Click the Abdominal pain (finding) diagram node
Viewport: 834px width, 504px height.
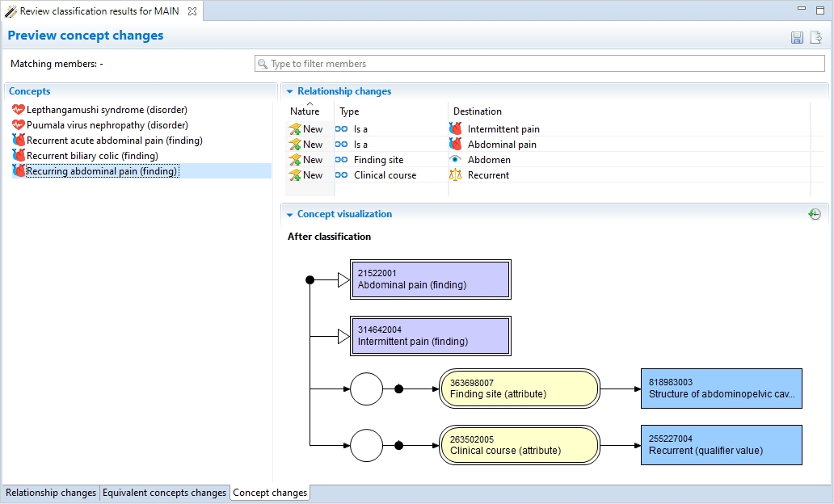click(430, 279)
